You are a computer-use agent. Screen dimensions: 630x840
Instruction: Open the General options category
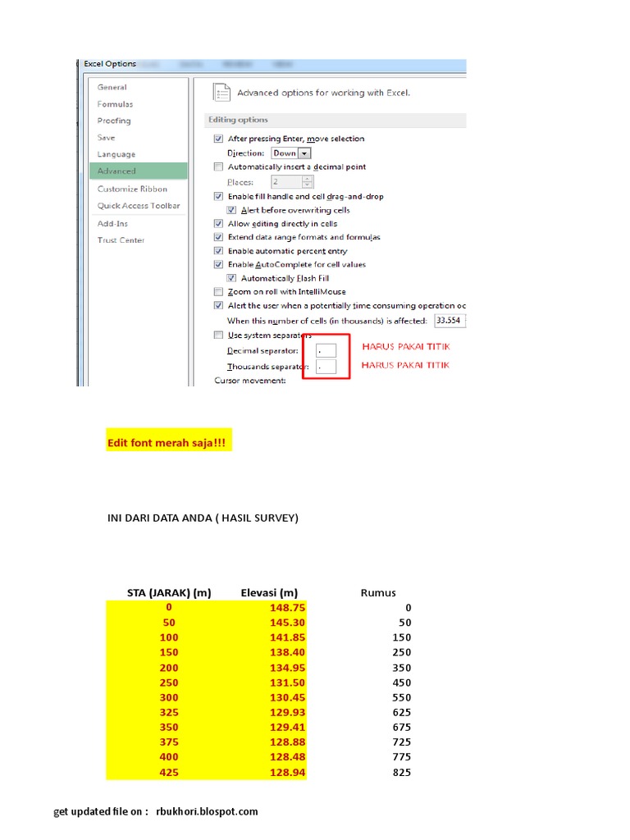112,87
